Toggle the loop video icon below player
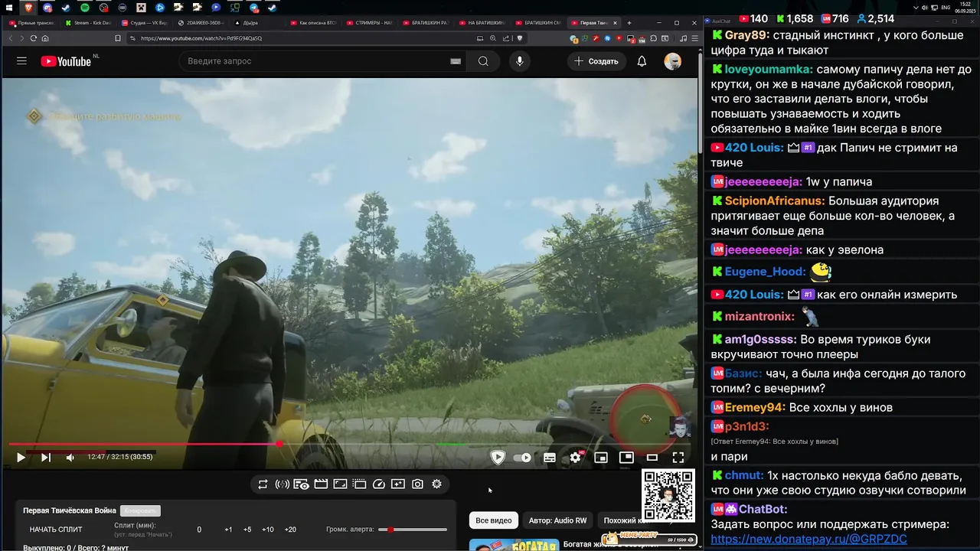 click(263, 484)
